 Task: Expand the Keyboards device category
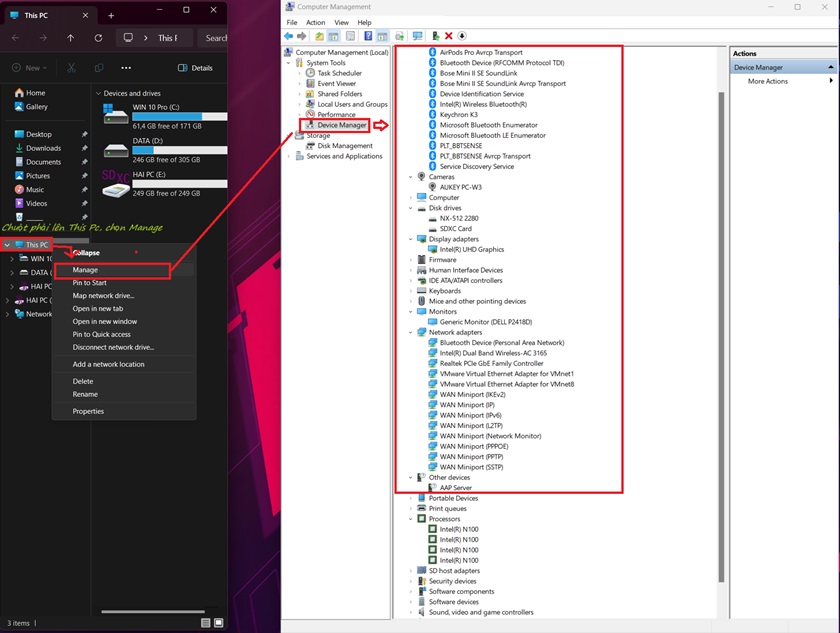click(x=411, y=291)
